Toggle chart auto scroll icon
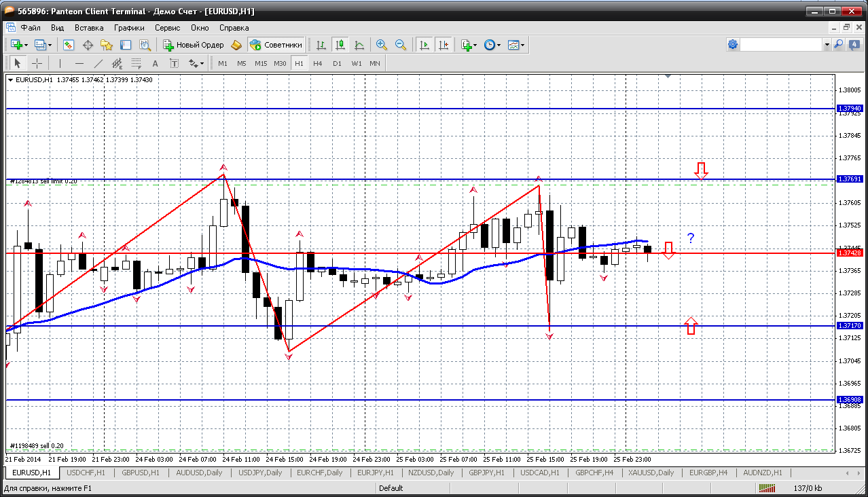 (424, 45)
